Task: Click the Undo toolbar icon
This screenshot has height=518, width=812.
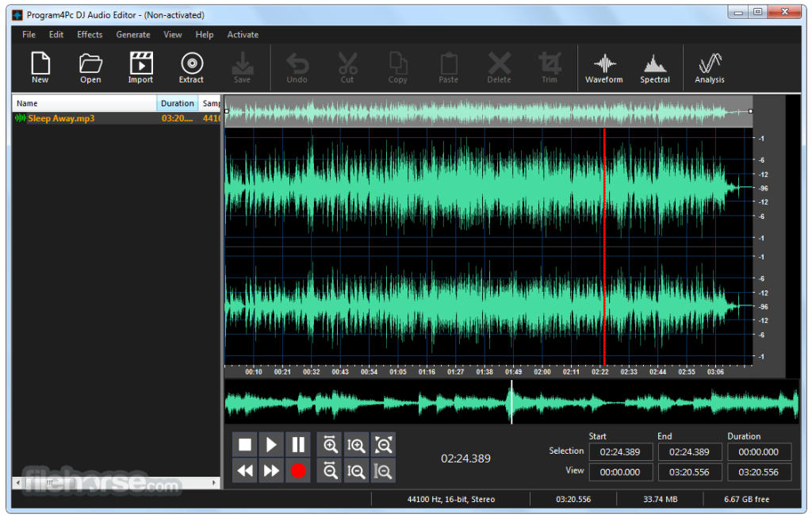Action: [x=297, y=67]
